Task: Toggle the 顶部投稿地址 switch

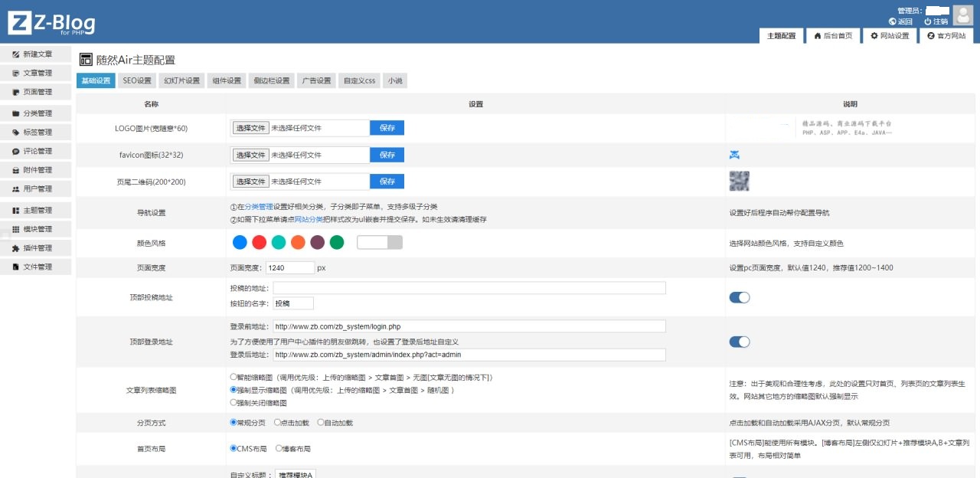Action: click(x=739, y=297)
